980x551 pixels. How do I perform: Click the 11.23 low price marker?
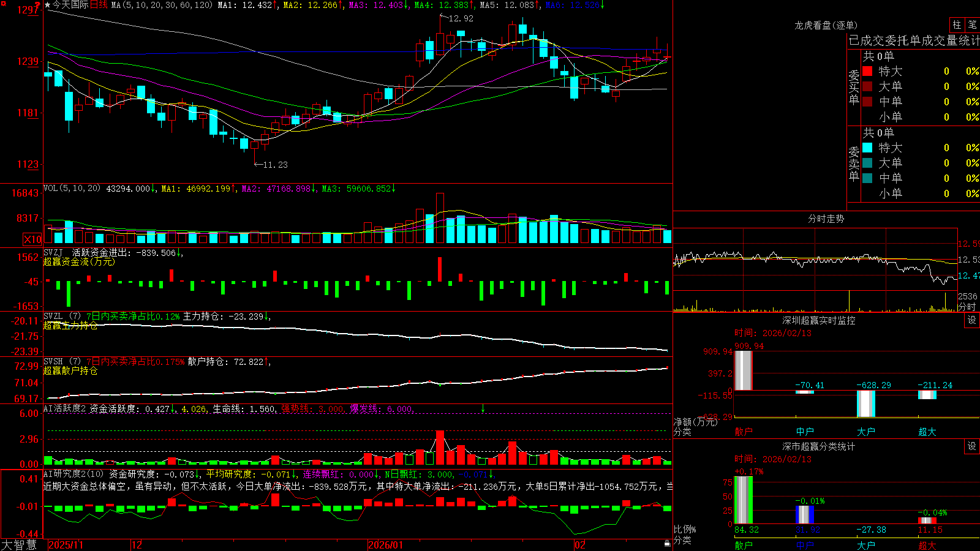(275, 165)
